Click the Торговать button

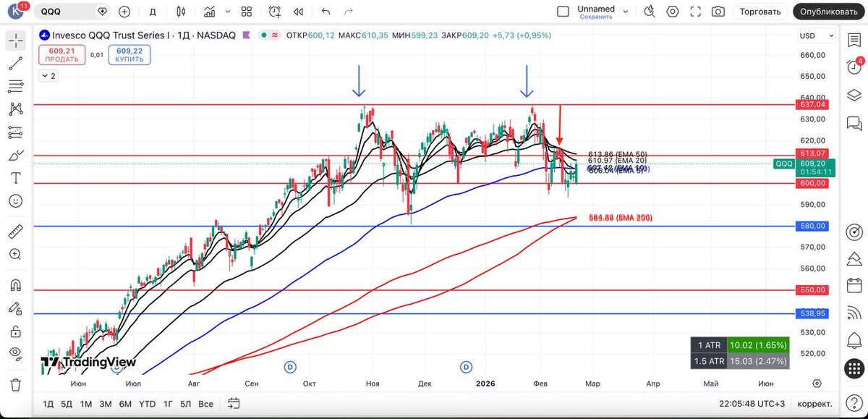point(761,12)
